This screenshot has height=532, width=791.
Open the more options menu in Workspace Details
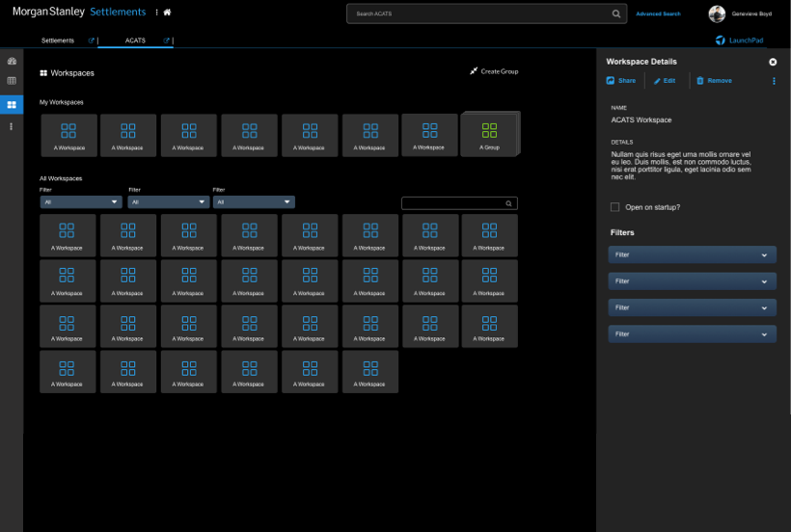click(774, 81)
